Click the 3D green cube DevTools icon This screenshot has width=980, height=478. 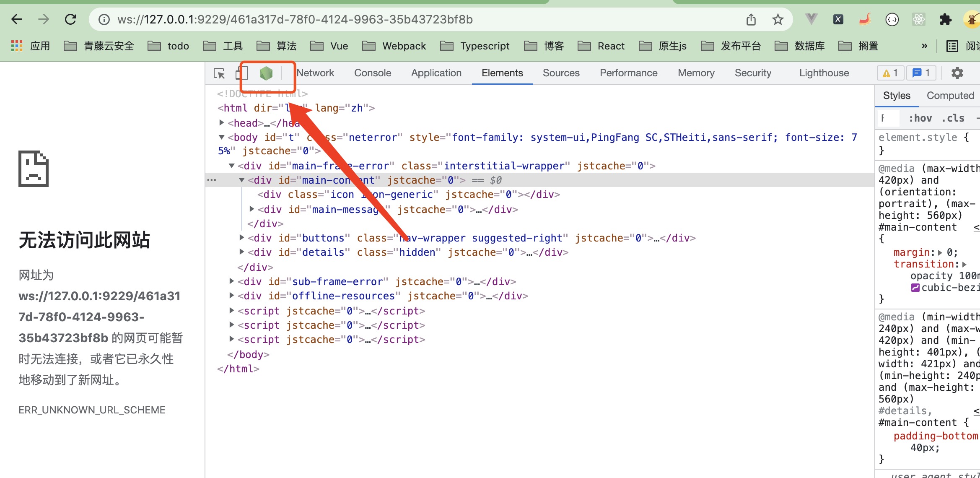pyautogui.click(x=266, y=73)
